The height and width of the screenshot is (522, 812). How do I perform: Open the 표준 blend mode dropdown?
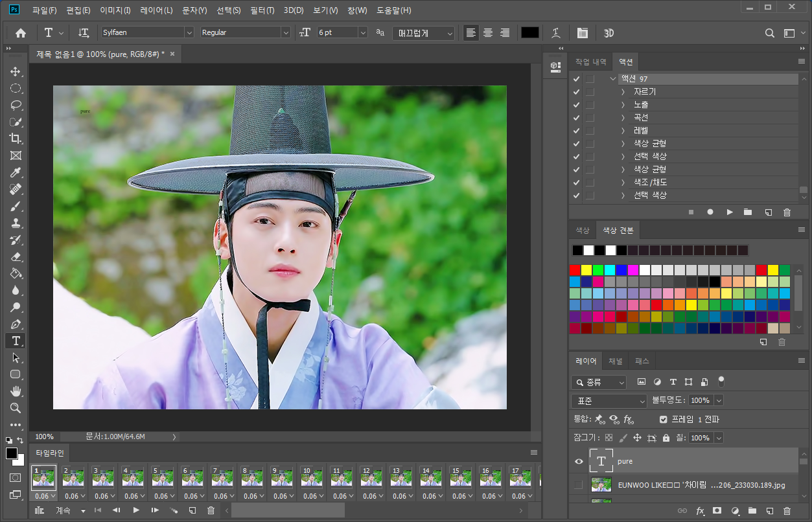point(609,401)
